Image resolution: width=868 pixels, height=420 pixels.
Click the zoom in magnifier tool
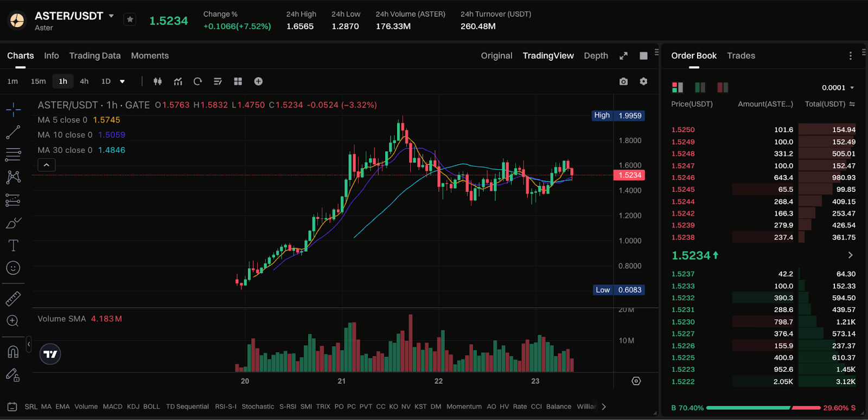click(13, 321)
